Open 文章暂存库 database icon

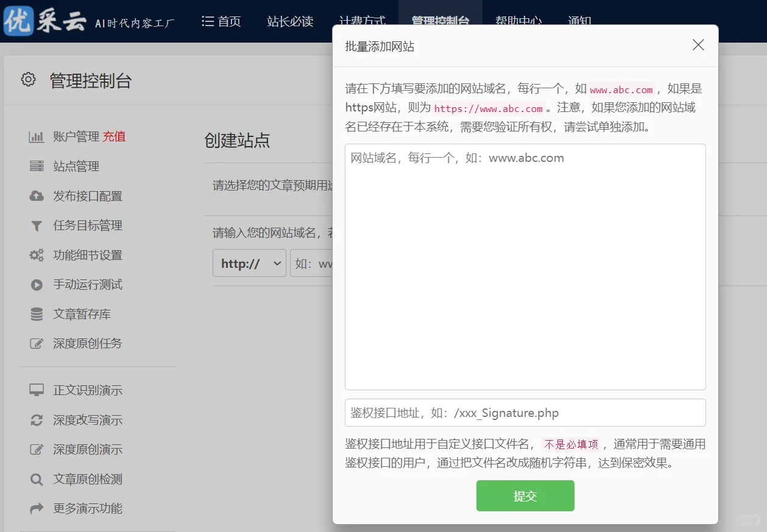coord(36,314)
